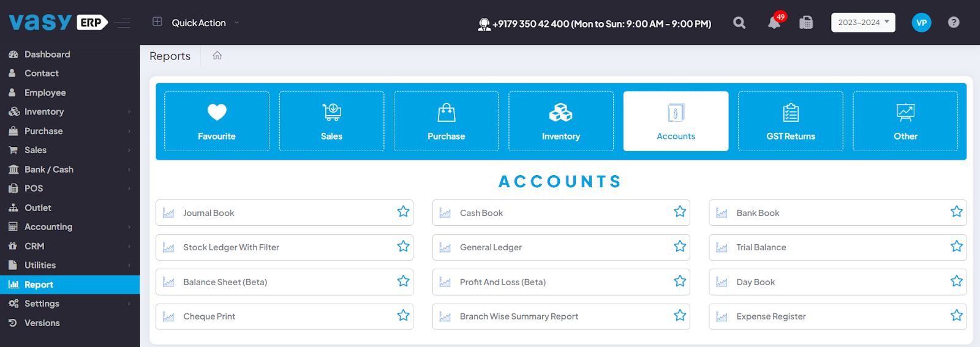Image resolution: width=980 pixels, height=347 pixels.
Task: Open the 2023-2024 financial year dropdown
Action: (x=863, y=23)
